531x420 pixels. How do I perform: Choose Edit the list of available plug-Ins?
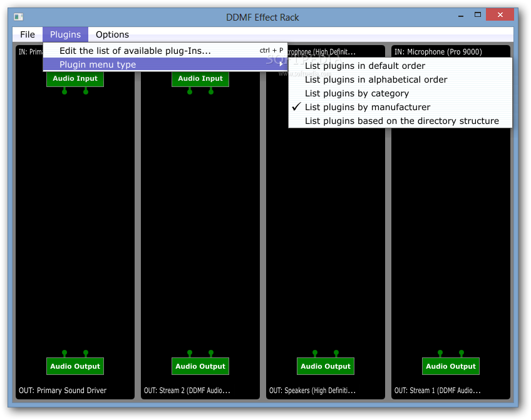165,51
